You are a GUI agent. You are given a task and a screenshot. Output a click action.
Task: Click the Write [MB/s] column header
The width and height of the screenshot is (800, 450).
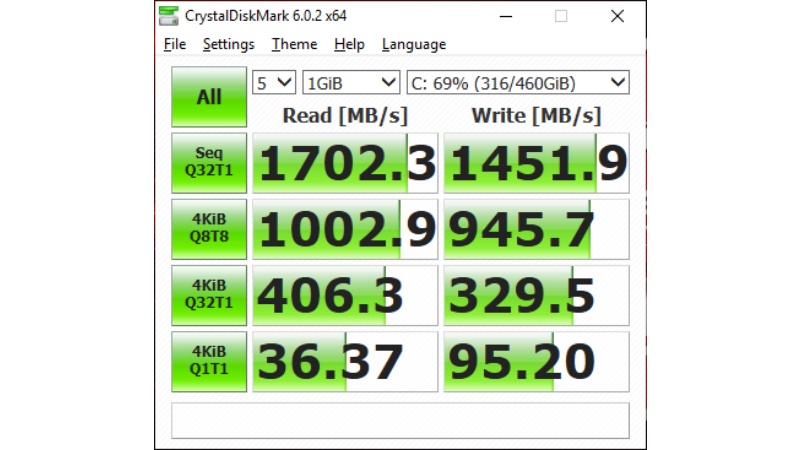coord(536,116)
